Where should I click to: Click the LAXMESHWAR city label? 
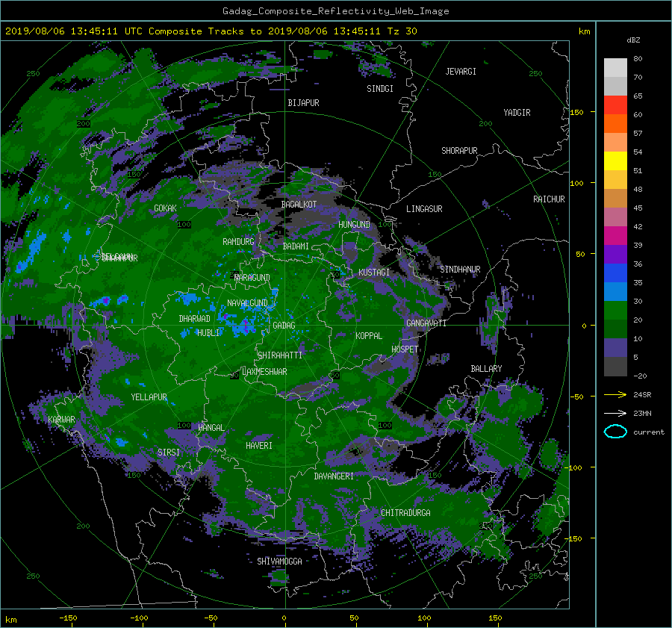(x=264, y=372)
